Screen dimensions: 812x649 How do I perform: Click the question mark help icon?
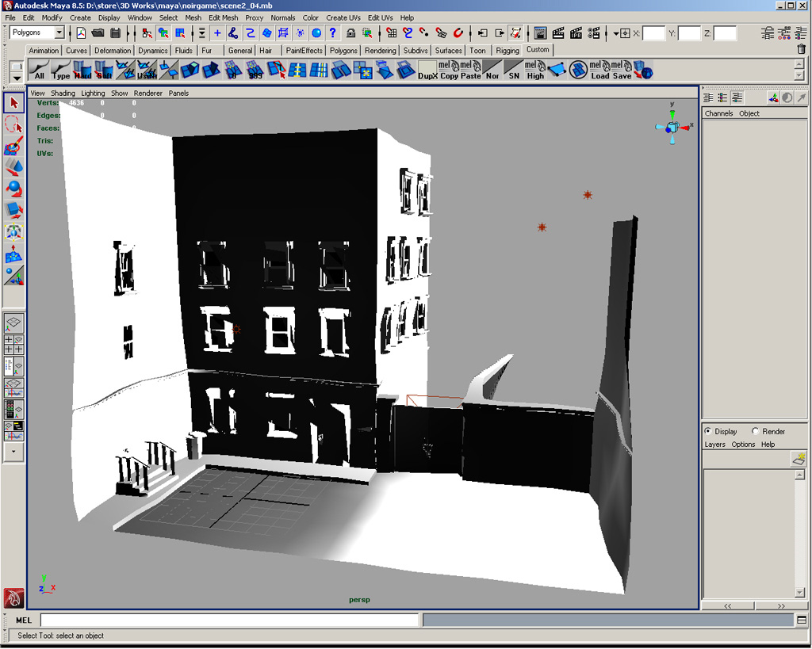point(332,33)
